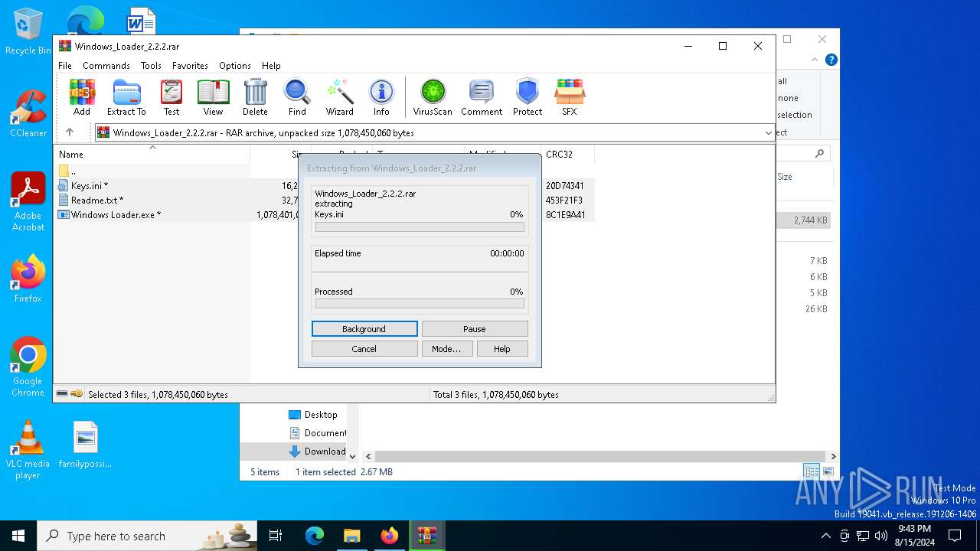The width and height of the screenshot is (980, 551).
Task: Click the taskbar search box
Action: (148, 536)
